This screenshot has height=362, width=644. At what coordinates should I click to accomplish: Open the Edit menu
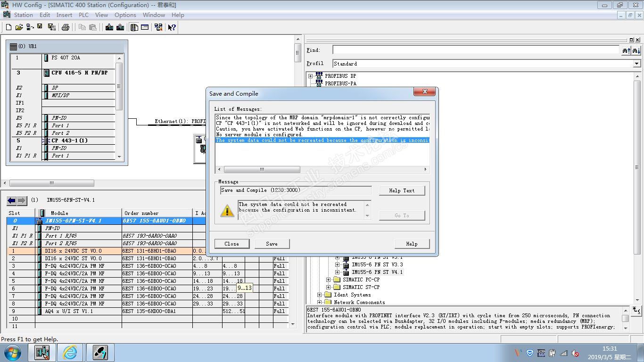click(x=45, y=15)
